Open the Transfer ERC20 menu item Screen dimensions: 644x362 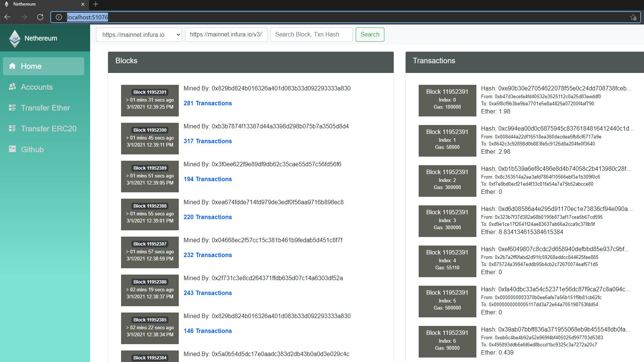44,129
